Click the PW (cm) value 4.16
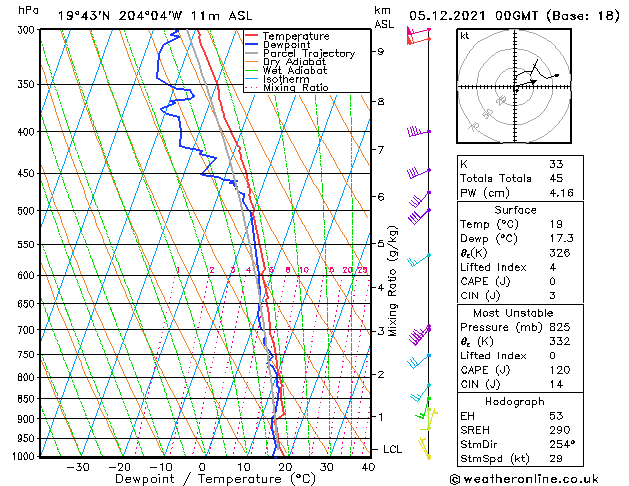 [x=562, y=193]
